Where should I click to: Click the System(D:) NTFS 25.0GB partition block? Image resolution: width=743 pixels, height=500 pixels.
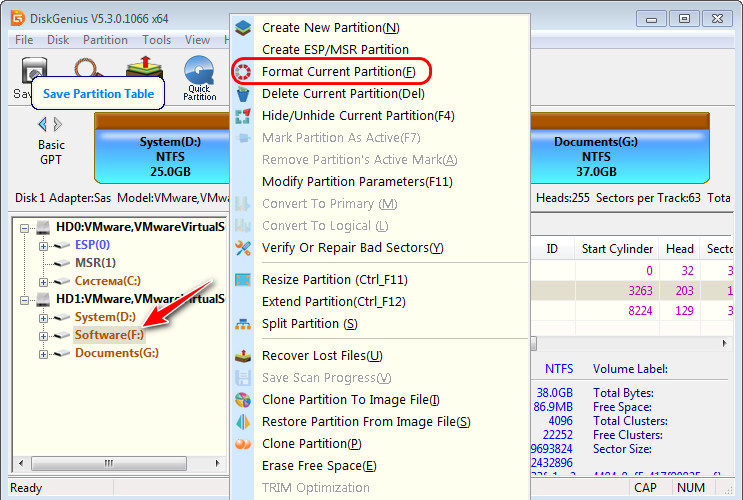162,148
